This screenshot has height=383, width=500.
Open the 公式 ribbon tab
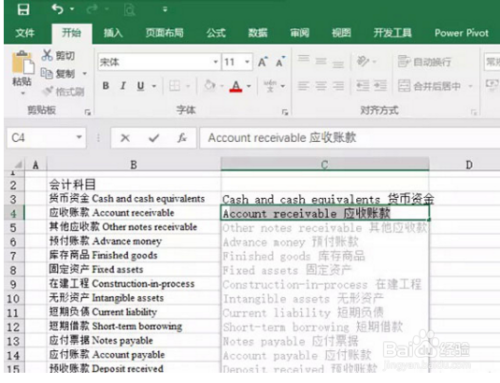(x=216, y=33)
